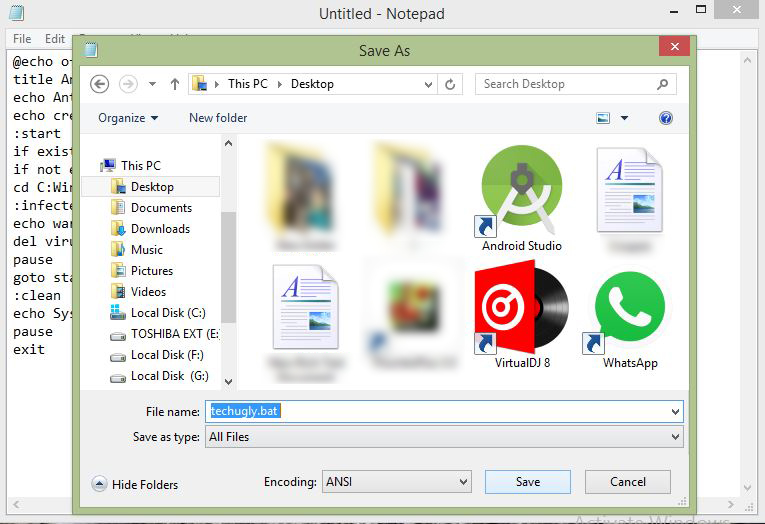Select the VirtualDJ 8 shortcut
This screenshot has width=765, height=524.
[x=522, y=315]
